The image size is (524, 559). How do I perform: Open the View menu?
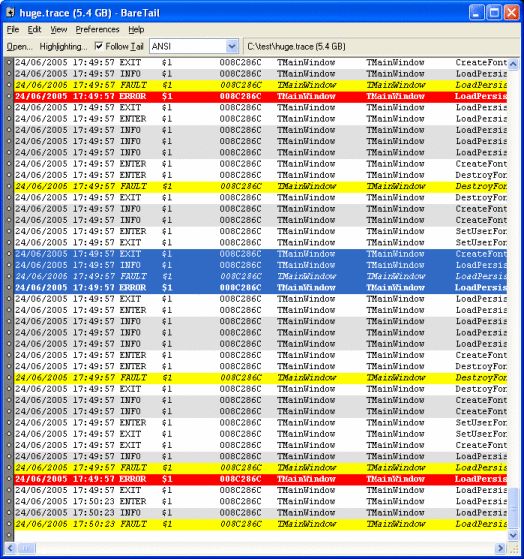pos(58,30)
